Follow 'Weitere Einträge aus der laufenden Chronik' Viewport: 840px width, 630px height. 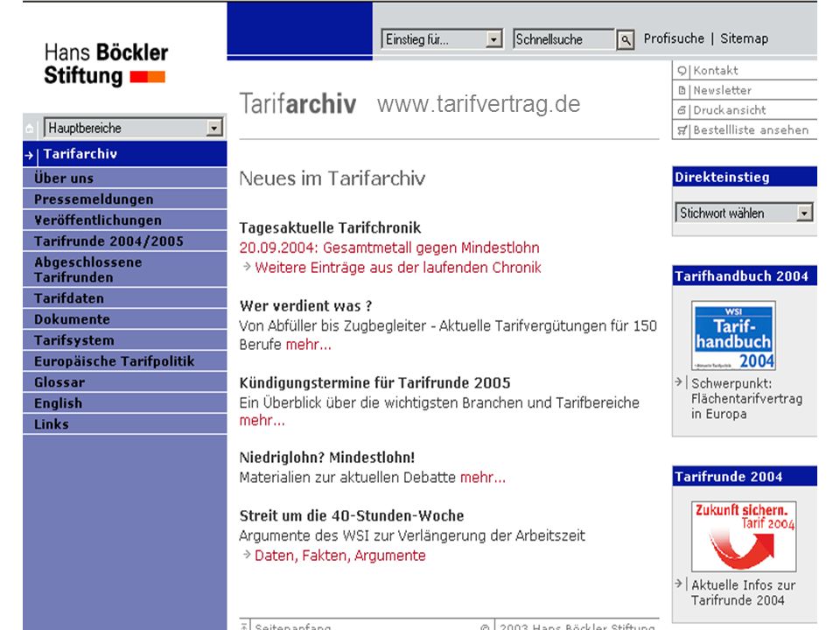pos(398,268)
